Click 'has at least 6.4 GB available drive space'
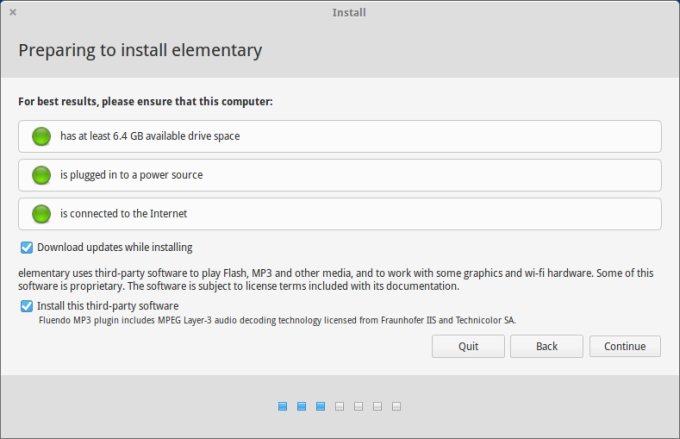This screenshot has height=439, width=680. click(x=150, y=136)
